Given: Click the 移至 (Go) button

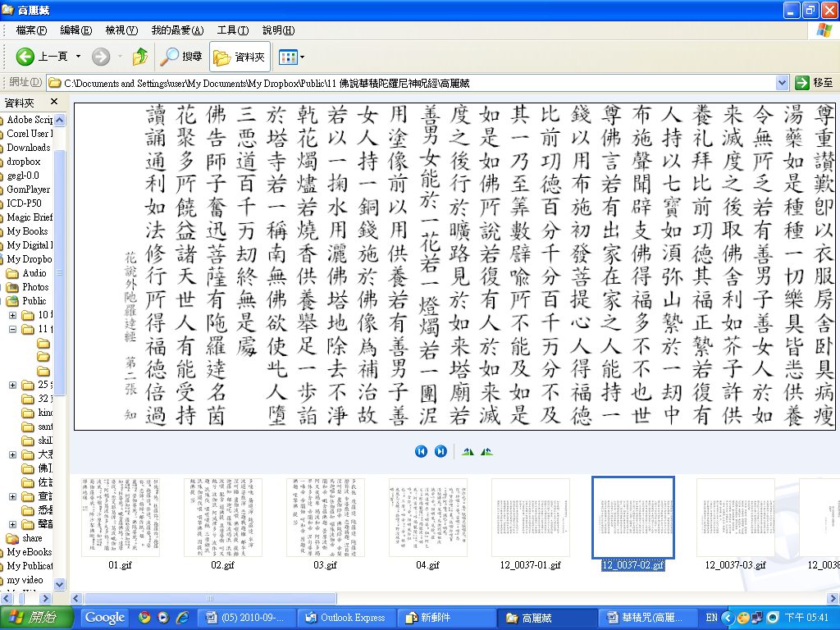Looking at the screenshot, I should [x=814, y=83].
